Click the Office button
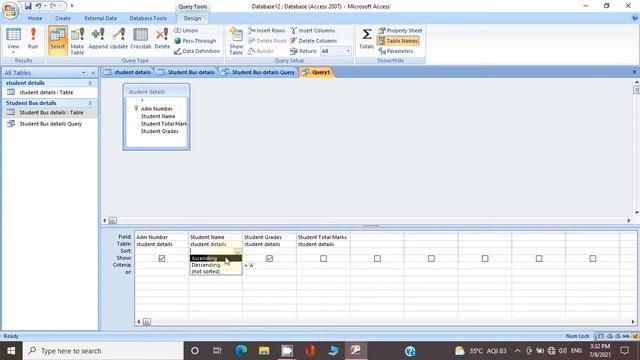Screen dimensions: 640x360 (10, 10)
